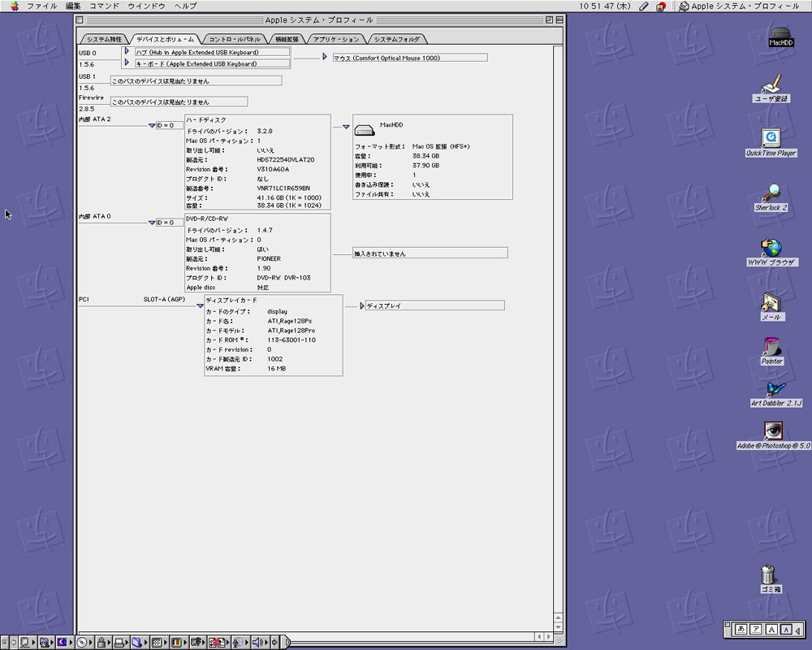Click the vertical scrollbar down arrow
Viewport: 812px width, 650px height.
558,626
